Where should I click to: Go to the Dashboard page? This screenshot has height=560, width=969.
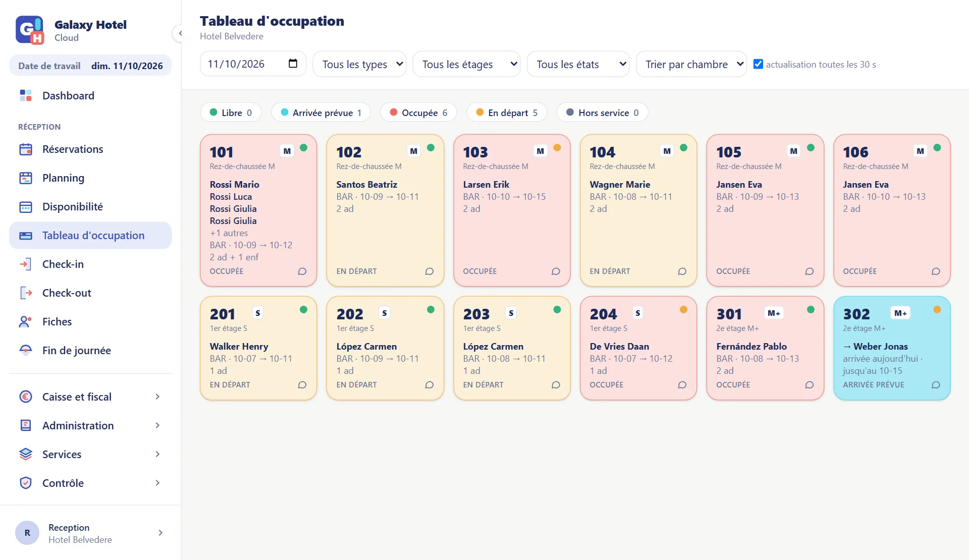(x=90, y=96)
